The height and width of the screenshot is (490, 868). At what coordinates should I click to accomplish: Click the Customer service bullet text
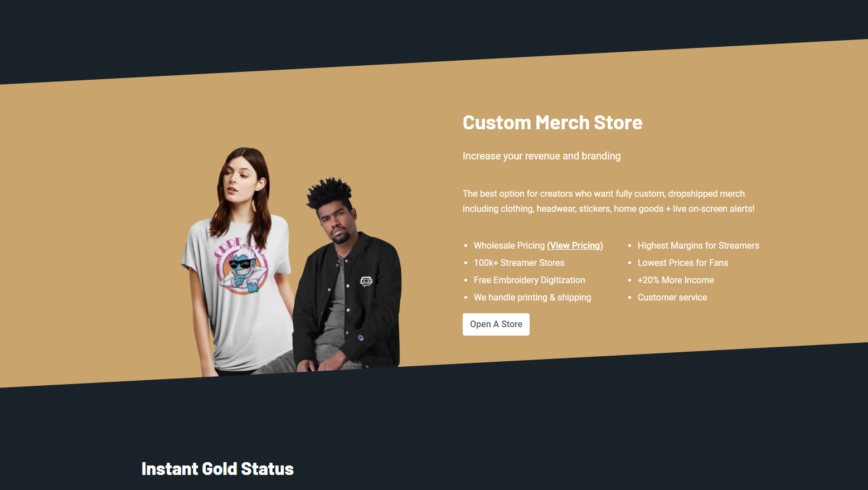[x=672, y=297]
